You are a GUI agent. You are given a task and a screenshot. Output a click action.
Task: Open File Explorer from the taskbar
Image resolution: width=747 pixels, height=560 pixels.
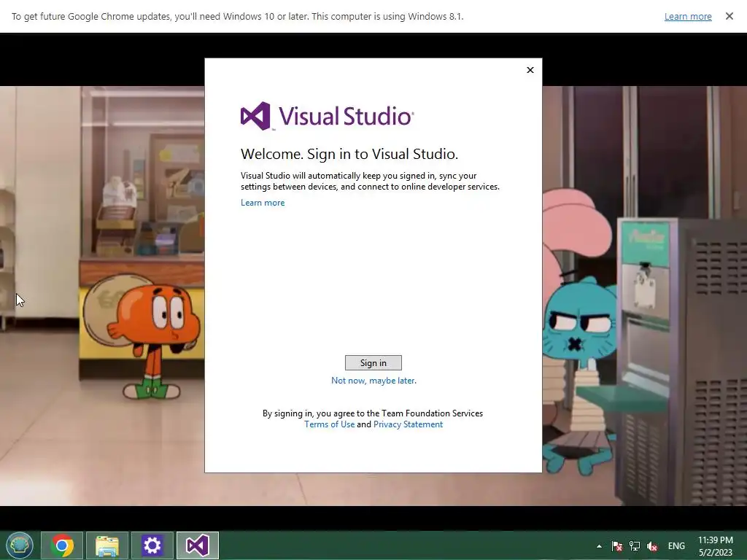[107, 545]
